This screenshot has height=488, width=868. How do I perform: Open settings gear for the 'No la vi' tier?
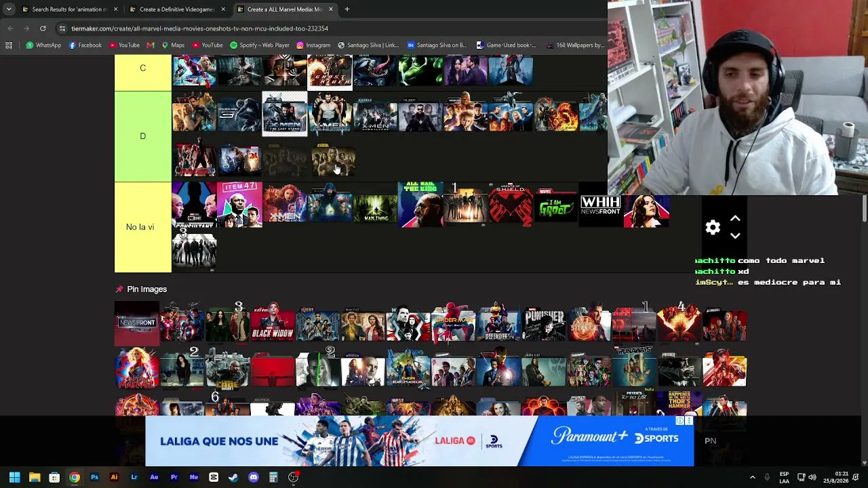(x=712, y=228)
